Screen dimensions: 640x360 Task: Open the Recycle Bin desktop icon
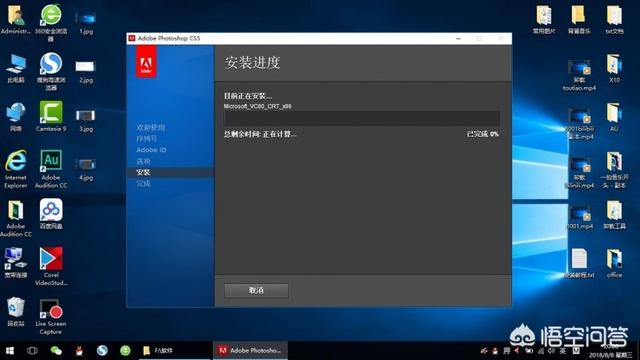(x=16, y=311)
